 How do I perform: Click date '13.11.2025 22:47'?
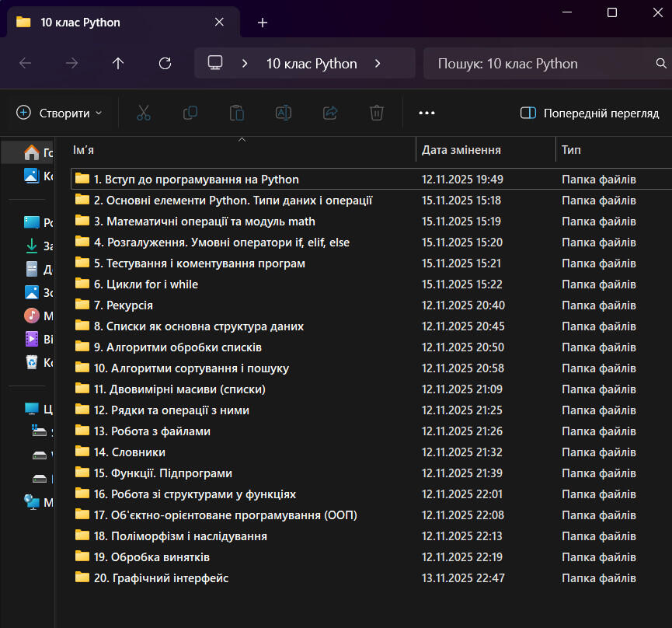point(463,578)
